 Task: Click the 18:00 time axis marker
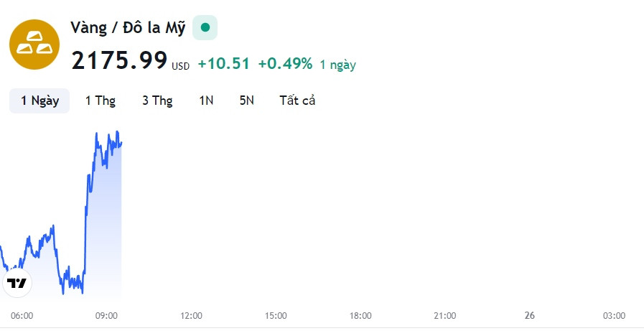pyautogui.click(x=360, y=316)
